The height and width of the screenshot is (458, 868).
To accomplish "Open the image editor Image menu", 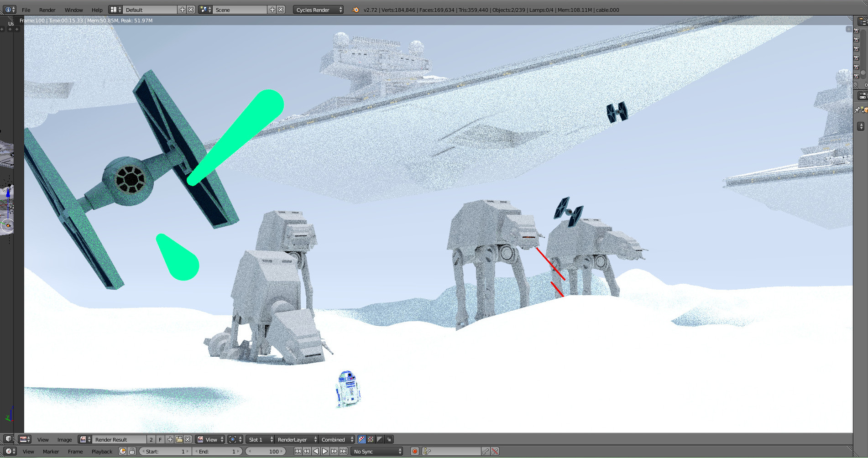I will 64,439.
